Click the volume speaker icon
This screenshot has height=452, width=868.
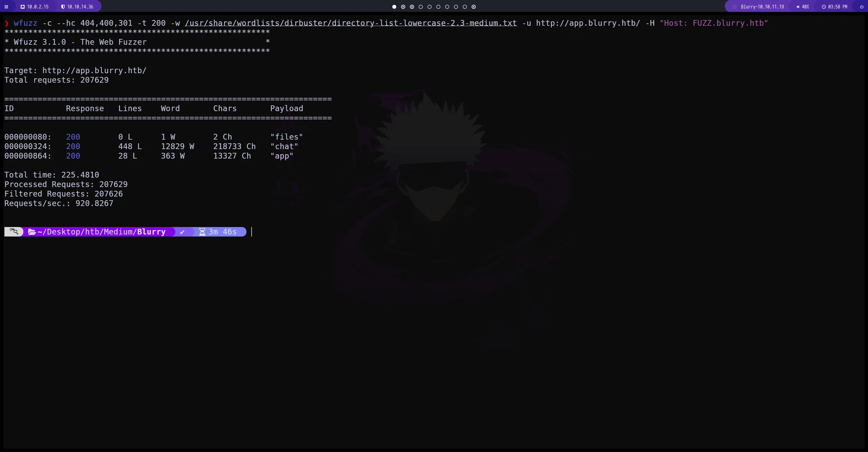(798, 7)
